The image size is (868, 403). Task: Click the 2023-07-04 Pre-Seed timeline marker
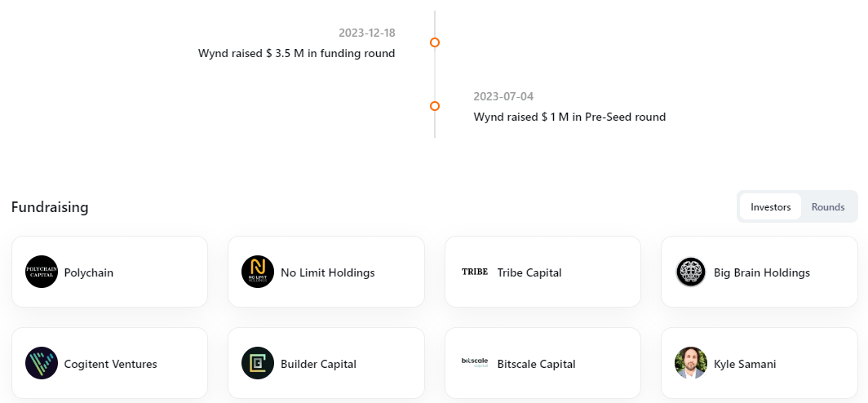[x=435, y=106]
